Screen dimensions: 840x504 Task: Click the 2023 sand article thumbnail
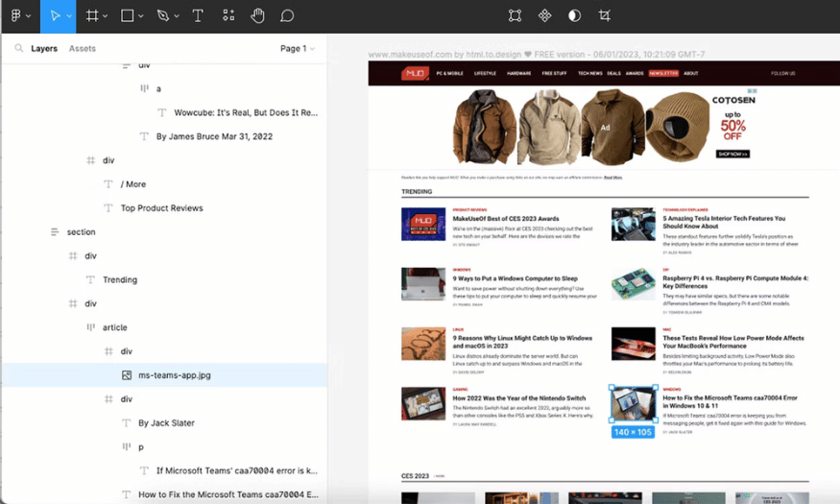(x=423, y=344)
